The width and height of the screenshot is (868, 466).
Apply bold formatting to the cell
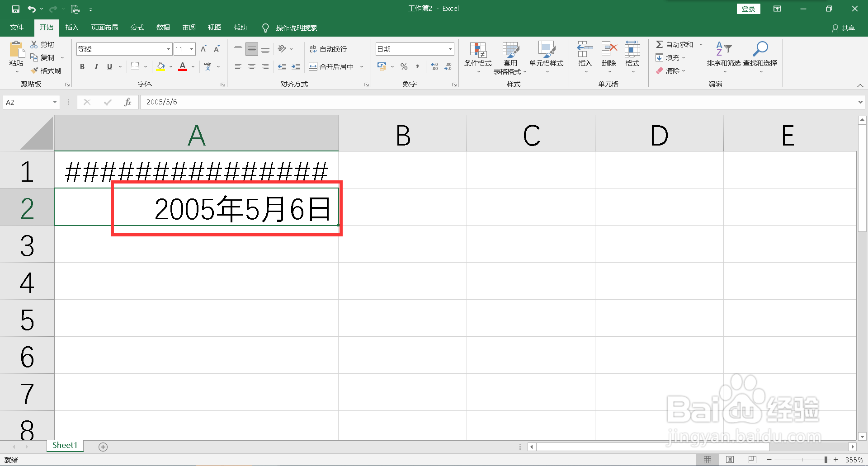pos(82,66)
